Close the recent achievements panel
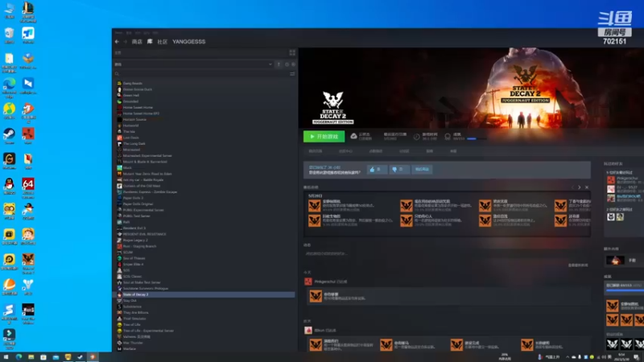The height and width of the screenshot is (362, 644). pyautogui.click(x=587, y=187)
